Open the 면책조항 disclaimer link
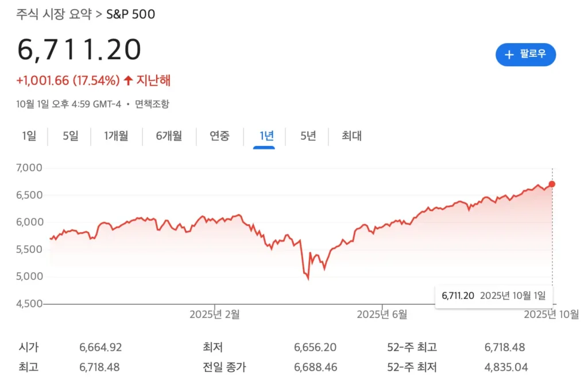The image size is (588, 388). tap(153, 105)
